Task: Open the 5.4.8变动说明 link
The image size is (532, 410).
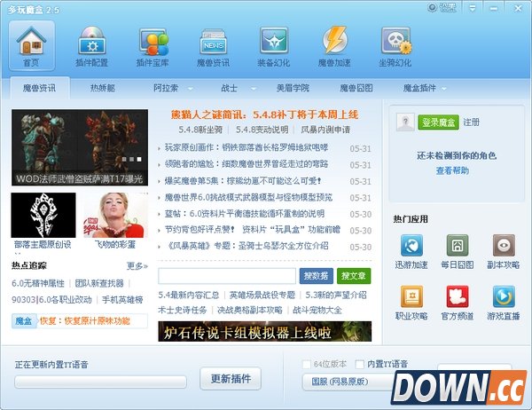Action: 262,130
